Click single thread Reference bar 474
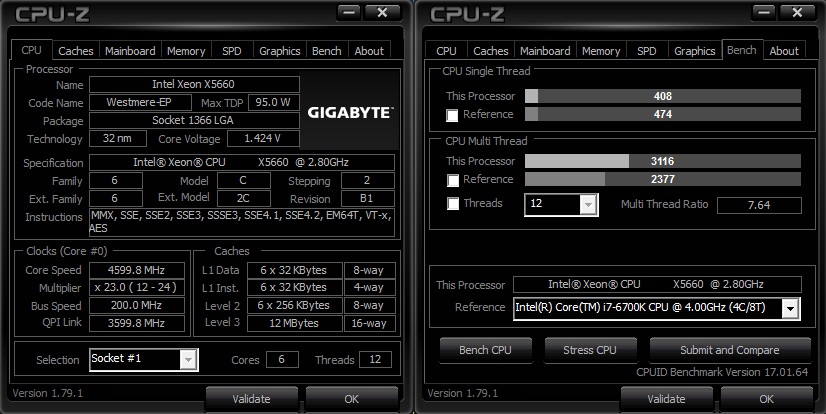This screenshot has height=414, width=826. click(x=663, y=114)
